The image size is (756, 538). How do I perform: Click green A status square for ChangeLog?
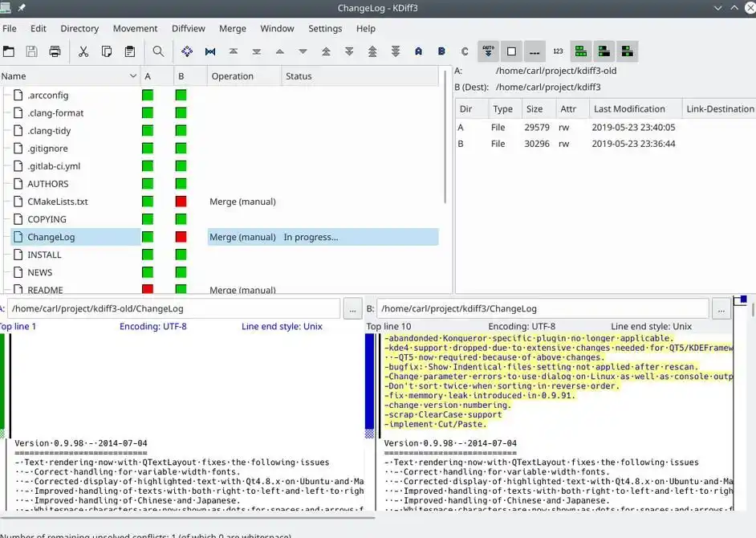coord(148,237)
